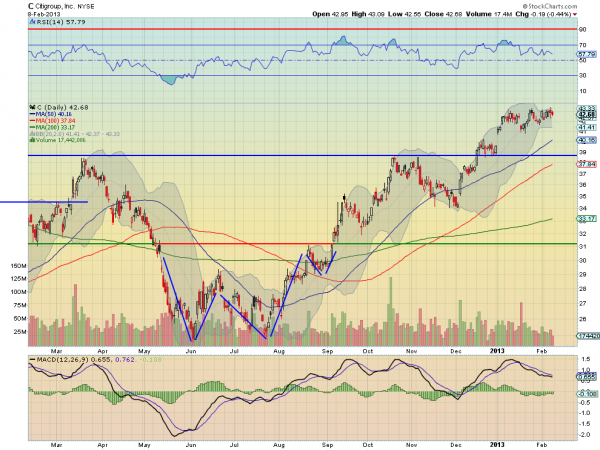Click the Citigroup, Inc. chart title
The height and width of the screenshot is (450, 600).
(x=54, y=7)
